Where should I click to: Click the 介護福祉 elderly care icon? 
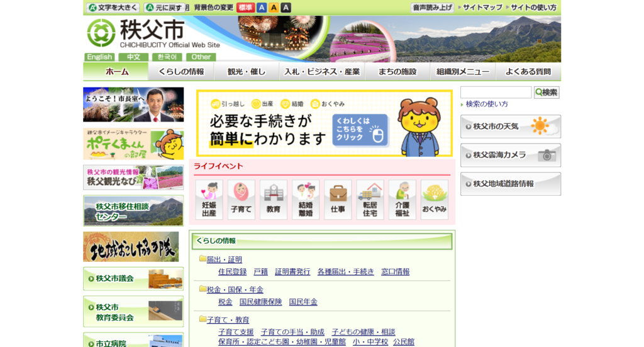pyautogui.click(x=402, y=200)
